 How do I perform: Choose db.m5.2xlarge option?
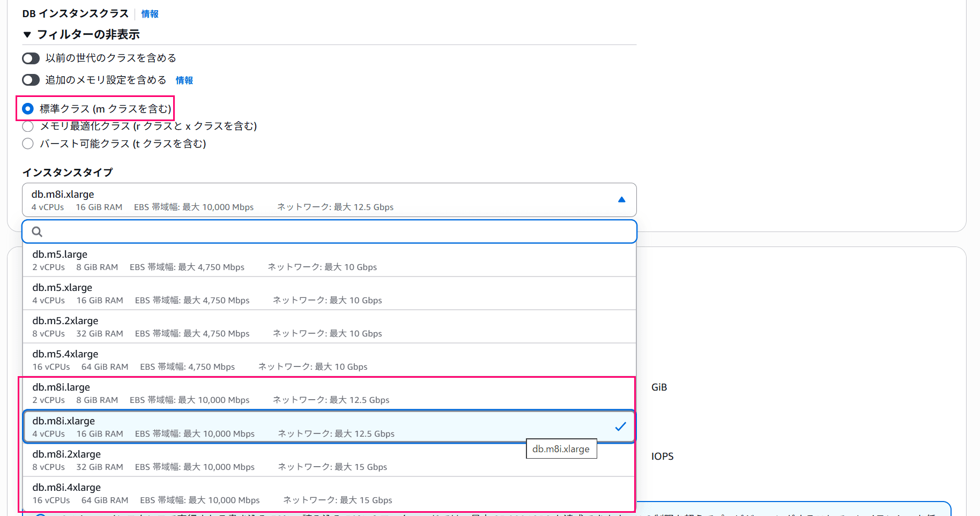tap(329, 327)
